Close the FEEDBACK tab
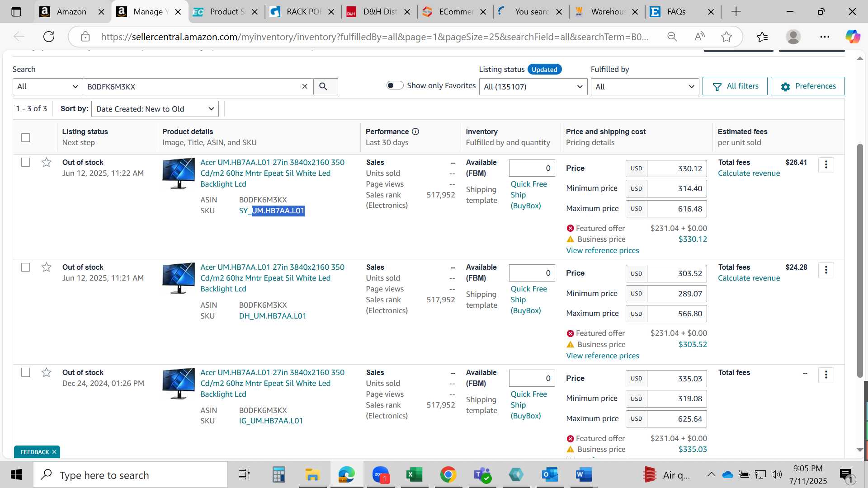The image size is (868, 488). point(54,452)
